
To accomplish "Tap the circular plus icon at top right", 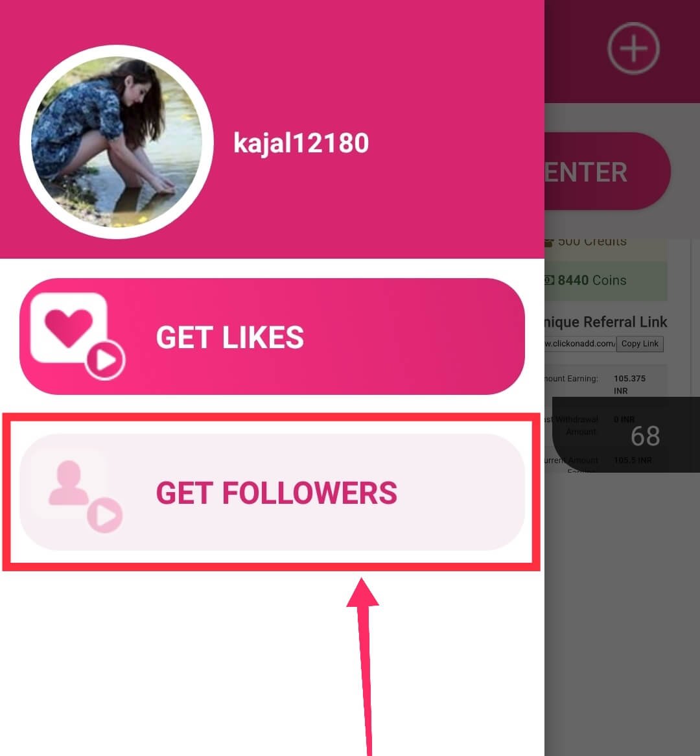I will click(x=633, y=48).
